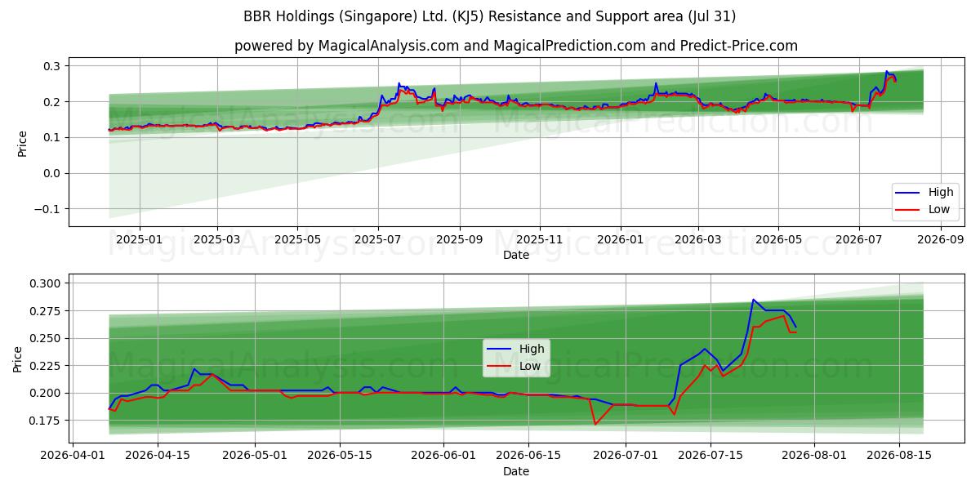Click the top chart y-axis value '0.1'
The width and height of the screenshot is (980, 490).
(x=53, y=137)
